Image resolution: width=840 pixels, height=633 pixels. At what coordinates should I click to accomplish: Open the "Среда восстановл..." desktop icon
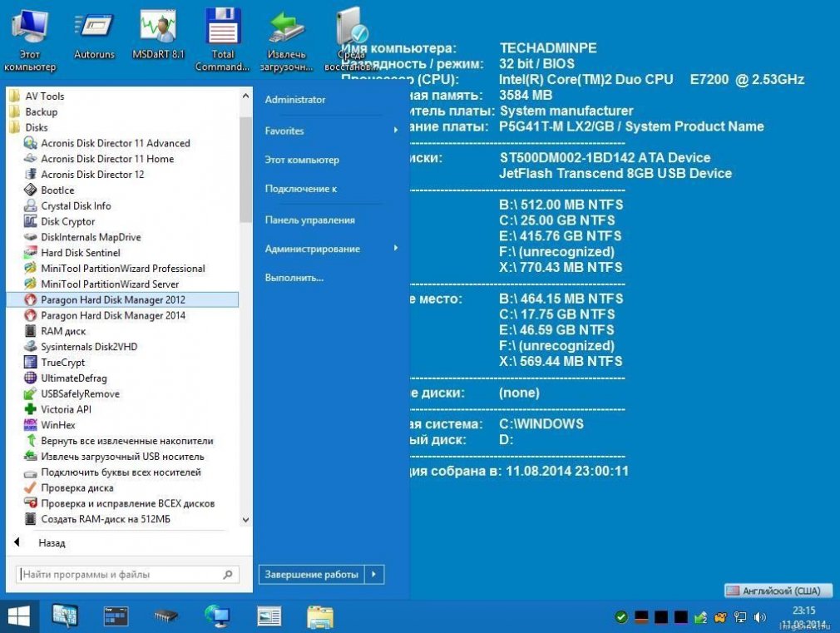(352, 41)
